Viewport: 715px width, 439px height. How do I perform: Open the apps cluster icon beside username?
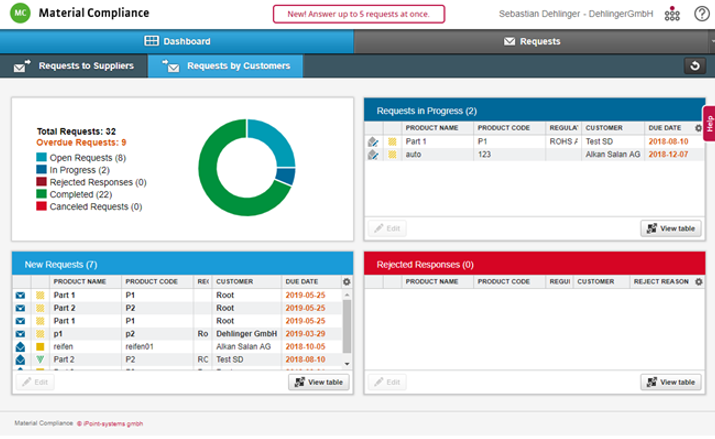pyautogui.click(x=672, y=14)
